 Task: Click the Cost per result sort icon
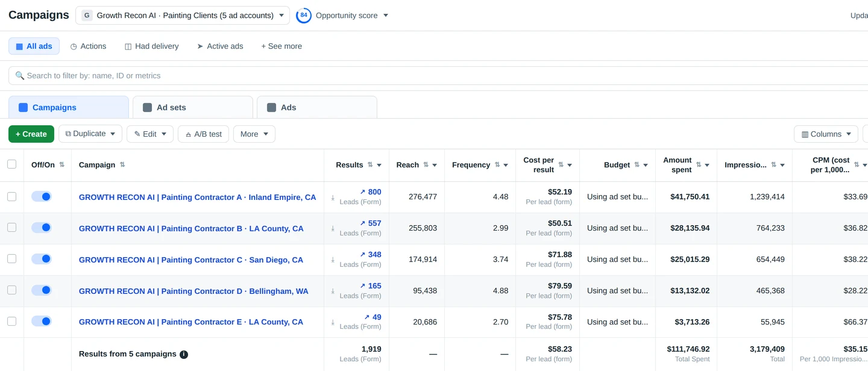pyautogui.click(x=561, y=165)
